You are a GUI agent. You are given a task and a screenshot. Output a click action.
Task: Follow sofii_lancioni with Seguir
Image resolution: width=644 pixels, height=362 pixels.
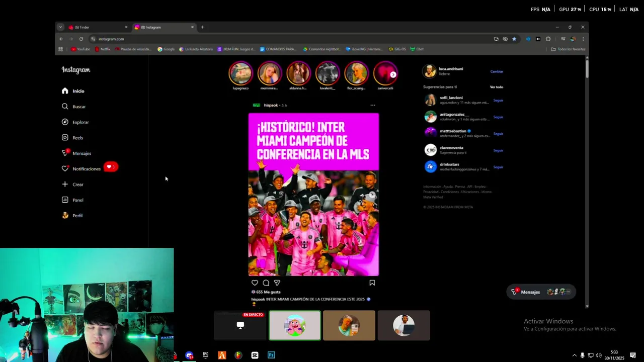pos(498,101)
